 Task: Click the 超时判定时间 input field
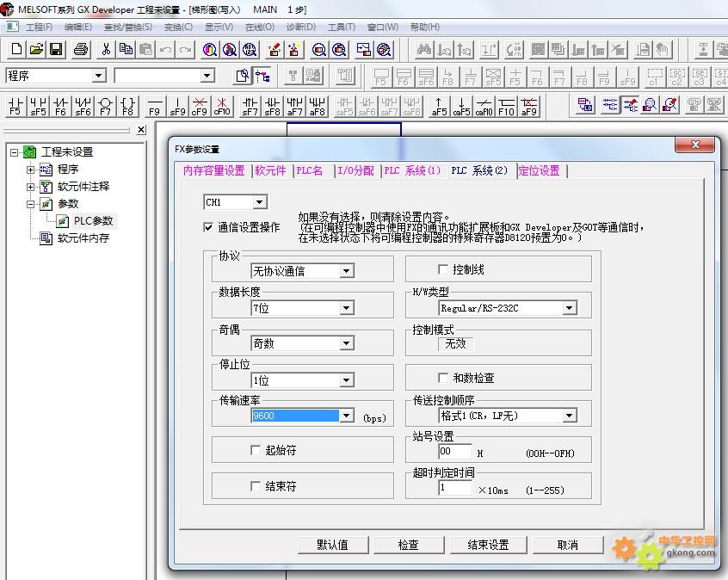[455, 488]
